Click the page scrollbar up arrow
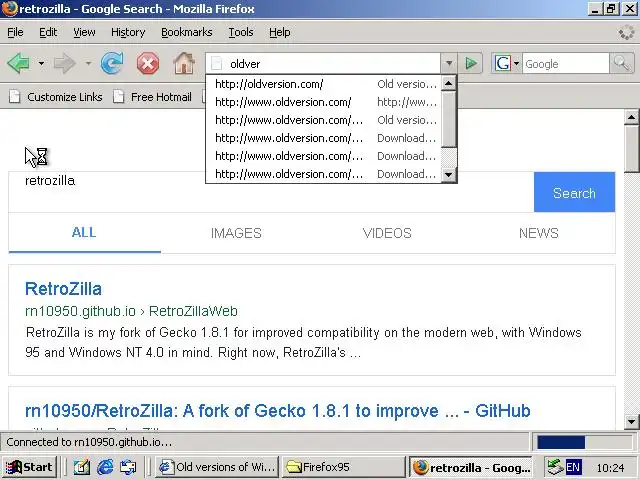 tap(631, 117)
